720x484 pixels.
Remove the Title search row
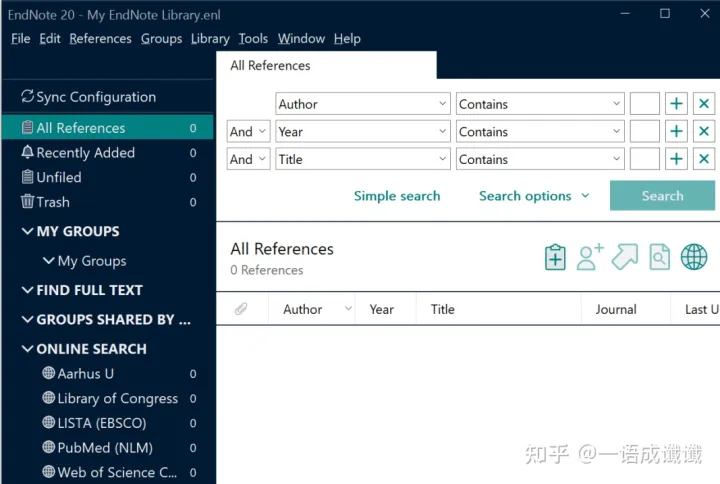pos(703,159)
